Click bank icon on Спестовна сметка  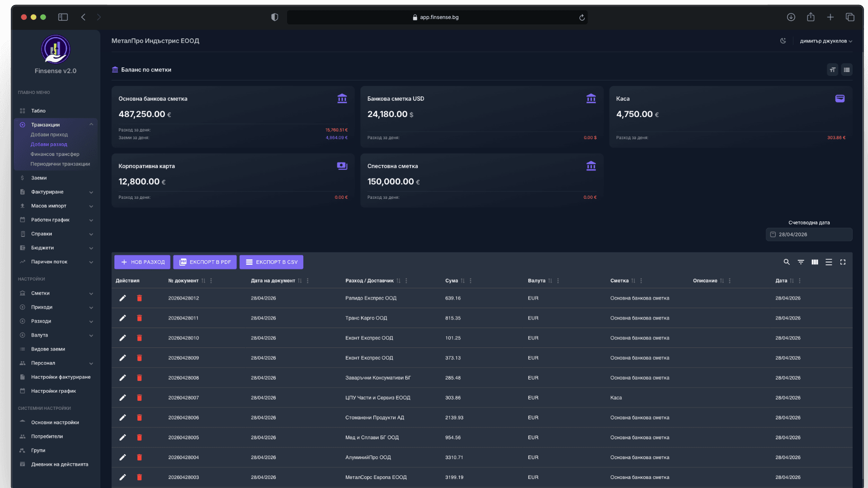[x=591, y=166]
